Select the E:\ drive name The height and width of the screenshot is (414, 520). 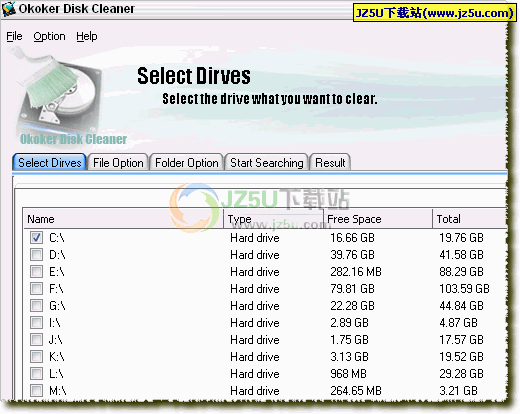pos(57,272)
